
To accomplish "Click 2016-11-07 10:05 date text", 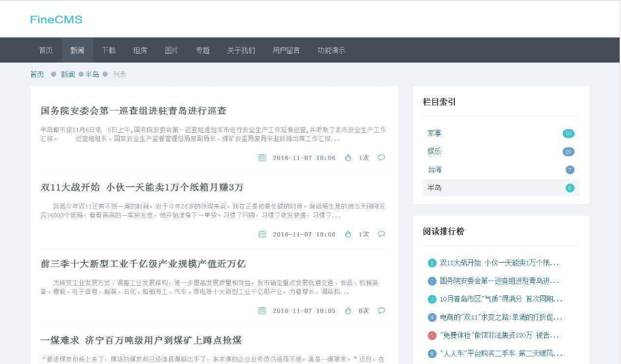I will pyautogui.click(x=304, y=311).
